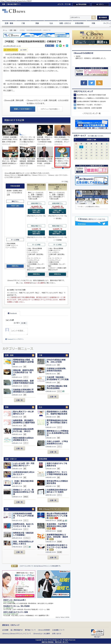Click the orange search magnifier button
Image resolution: width=111 pixels, height=644 pixels.
[x=93, y=18]
